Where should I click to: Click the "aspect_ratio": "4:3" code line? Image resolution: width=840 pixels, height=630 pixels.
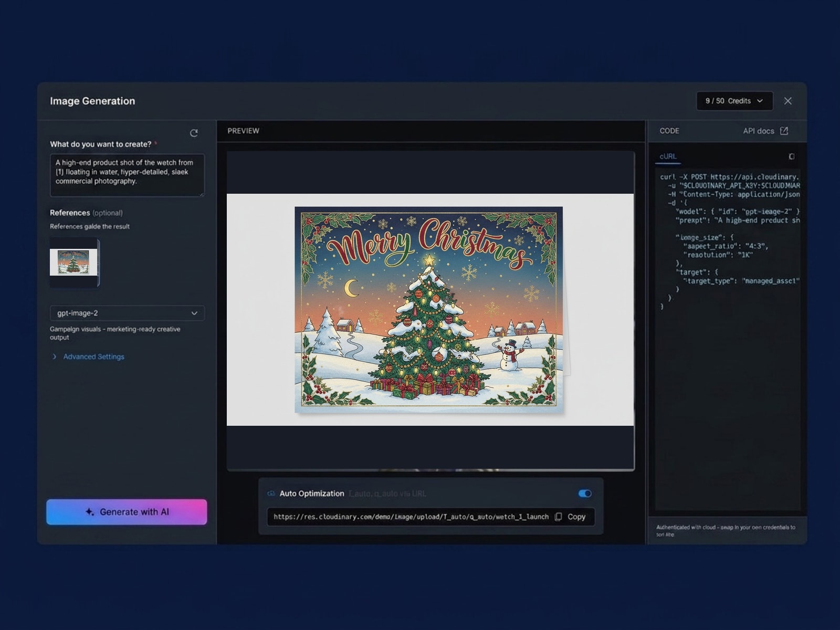726,246
